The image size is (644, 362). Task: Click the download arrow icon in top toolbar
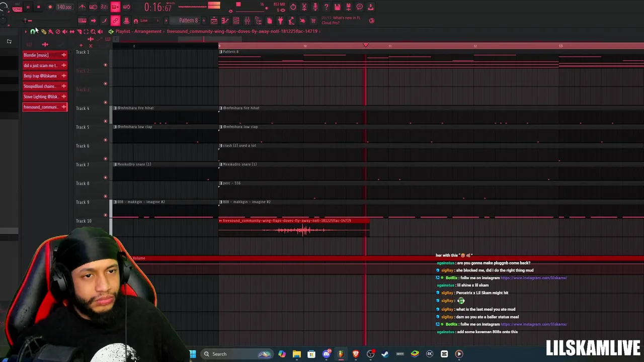coord(370,7)
